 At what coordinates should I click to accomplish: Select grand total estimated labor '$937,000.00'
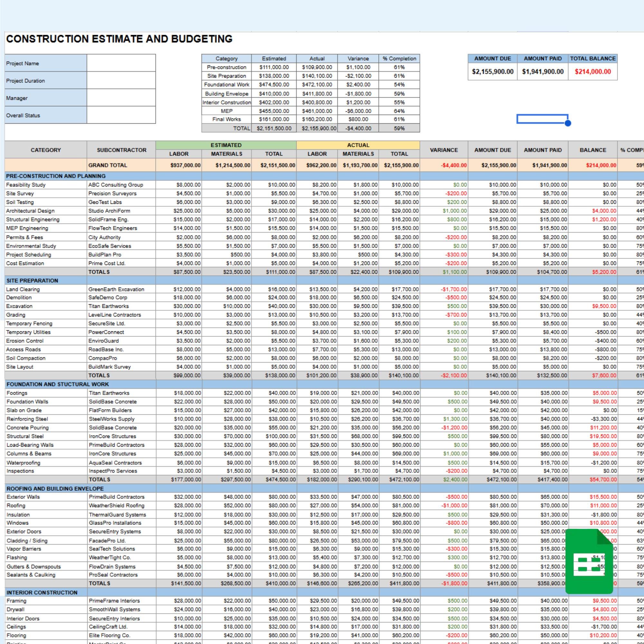pos(179,165)
